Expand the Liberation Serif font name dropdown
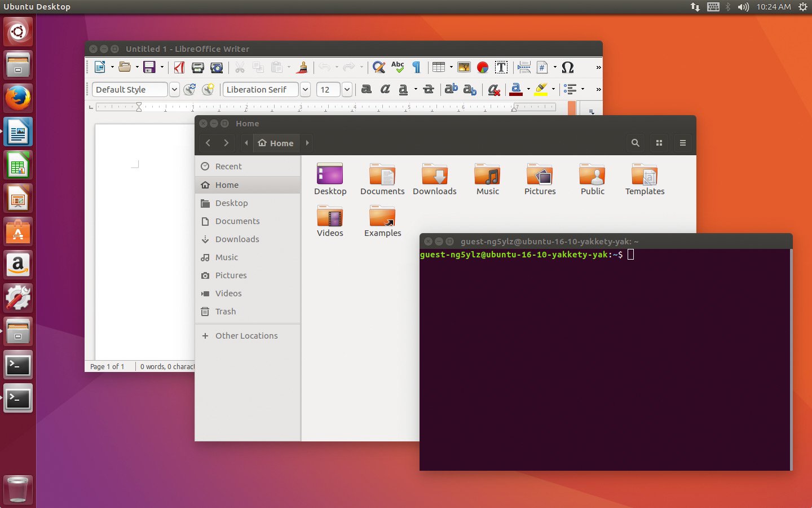 pyautogui.click(x=305, y=90)
